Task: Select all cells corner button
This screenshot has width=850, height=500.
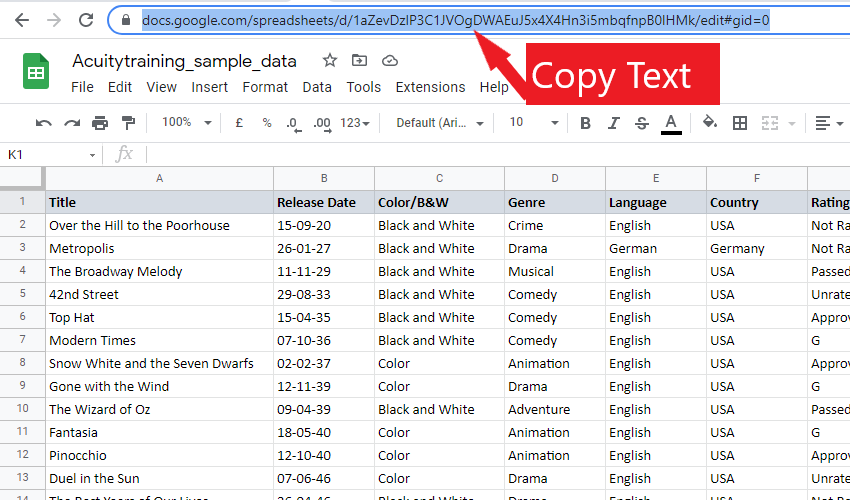Action: coord(22,178)
